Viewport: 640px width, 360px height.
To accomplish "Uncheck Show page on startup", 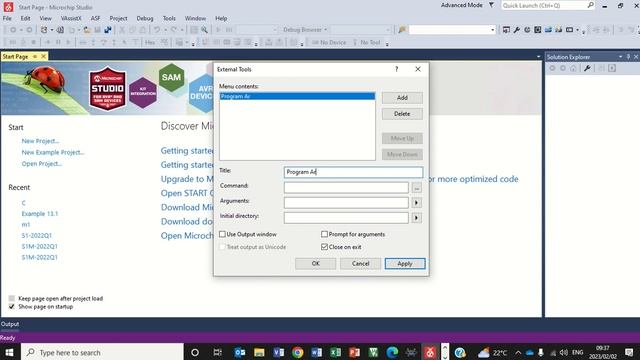I will pos(11,307).
